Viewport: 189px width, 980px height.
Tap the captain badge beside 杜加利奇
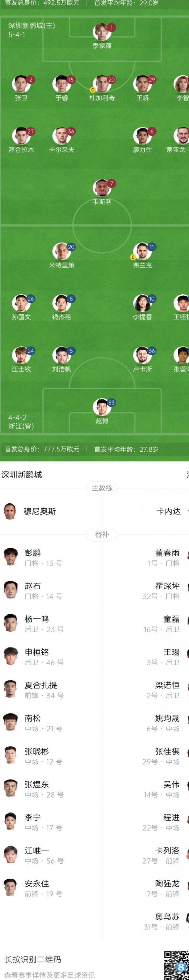click(x=92, y=90)
